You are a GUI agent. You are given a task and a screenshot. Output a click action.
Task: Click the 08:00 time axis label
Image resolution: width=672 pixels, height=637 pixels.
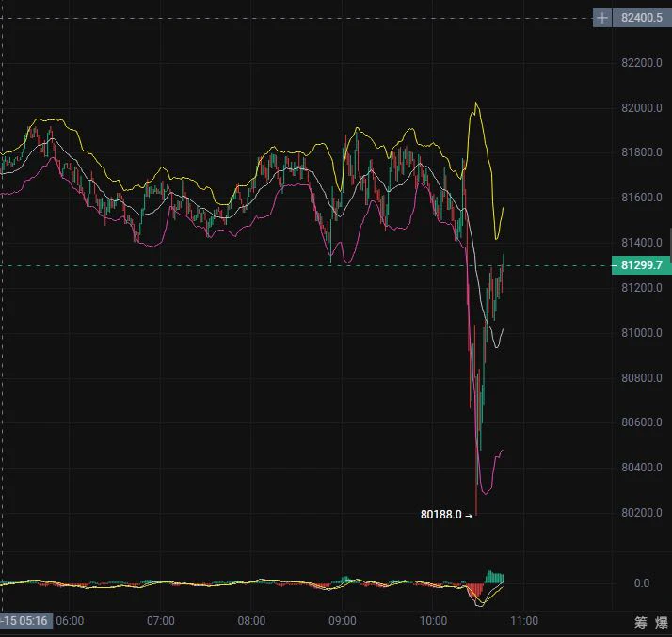(x=251, y=621)
